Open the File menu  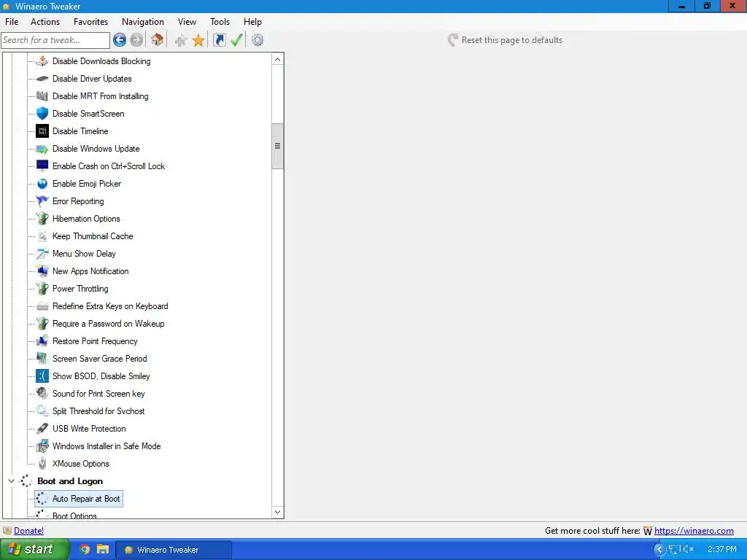12,22
